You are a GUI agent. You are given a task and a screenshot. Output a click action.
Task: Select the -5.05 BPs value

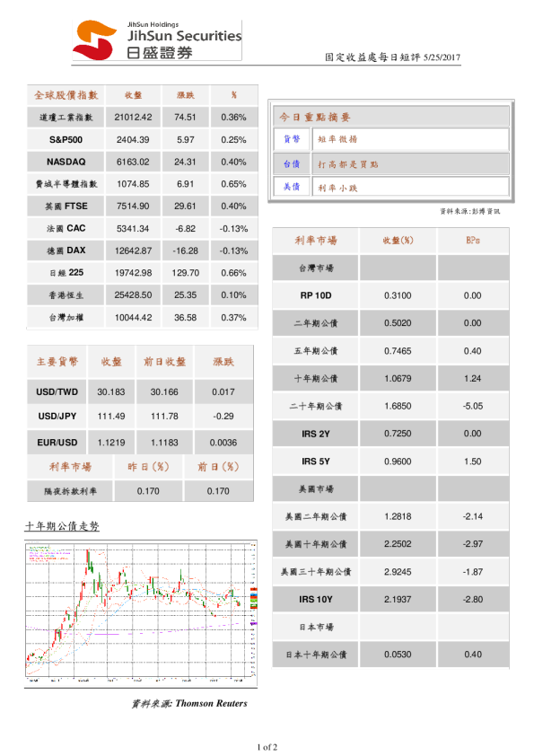(473, 406)
